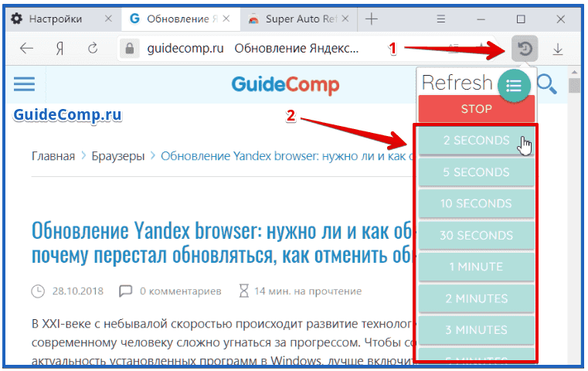Screen dimensions: 588x371
Task: Close the Обновление tab
Action: [226, 19]
